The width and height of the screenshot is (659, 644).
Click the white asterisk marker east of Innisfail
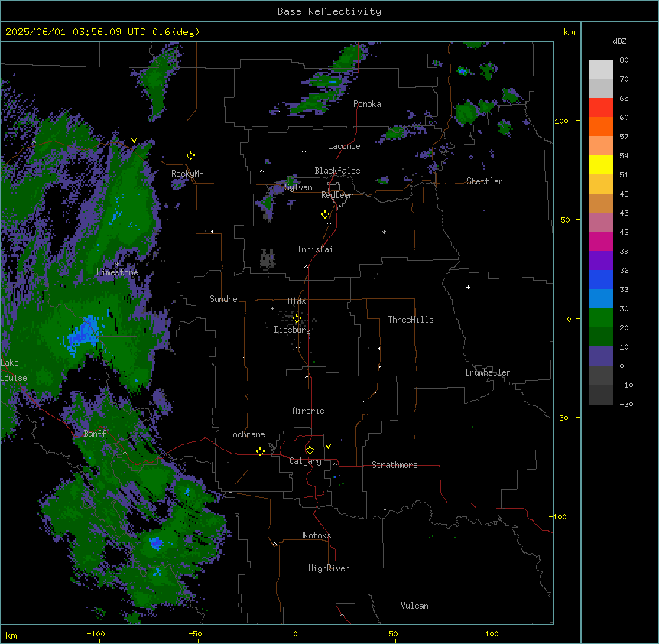tap(384, 232)
